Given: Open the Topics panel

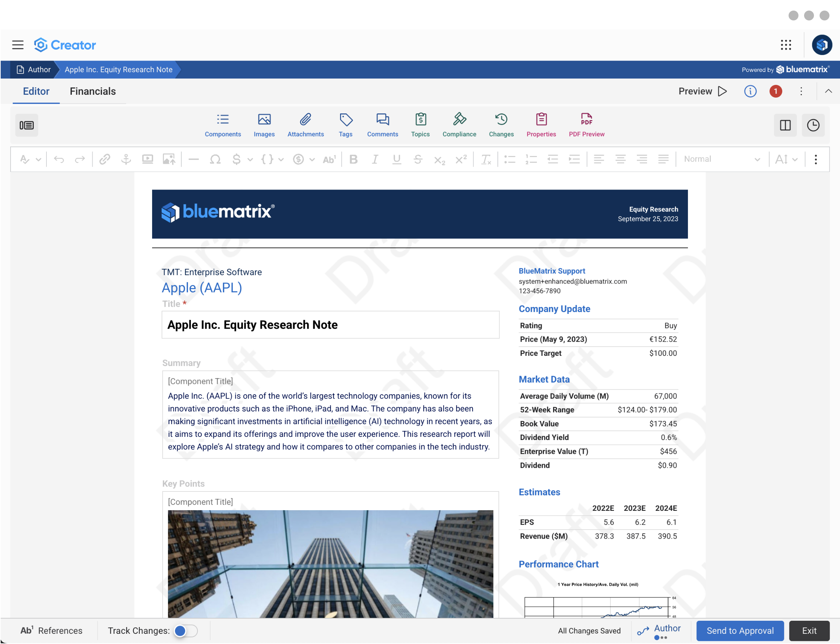Looking at the screenshot, I should tap(420, 125).
